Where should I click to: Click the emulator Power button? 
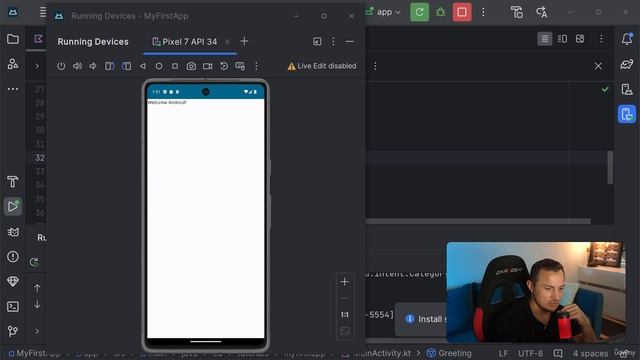pos(61,66)
